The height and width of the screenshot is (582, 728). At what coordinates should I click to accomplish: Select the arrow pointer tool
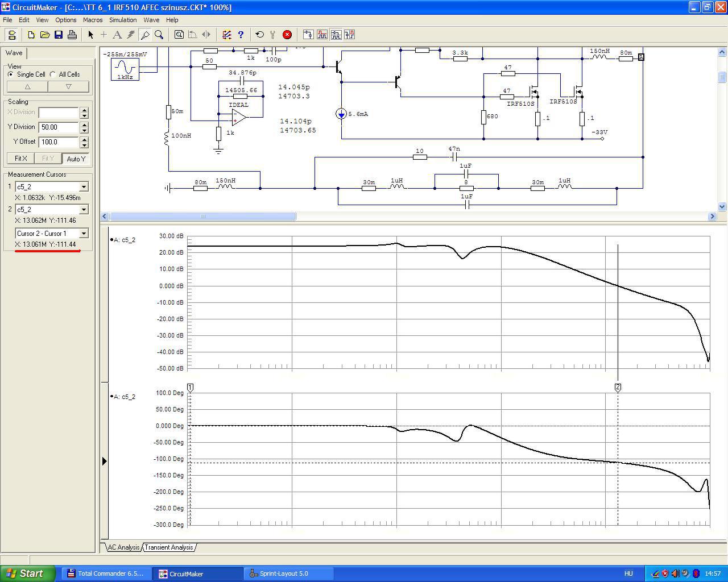pyautogui.click(x=90, y=35)
